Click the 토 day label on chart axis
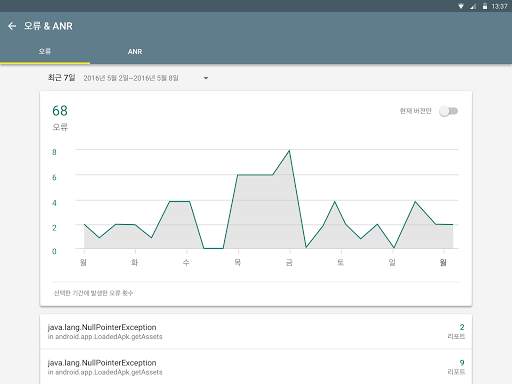Viewport: 512px width, 384px height. pos(340,262)
